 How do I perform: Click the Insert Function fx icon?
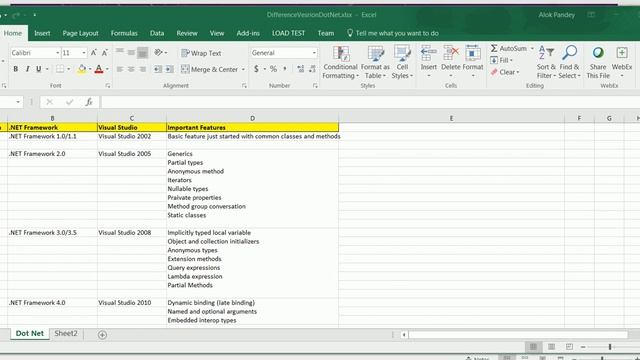point(89,102)
